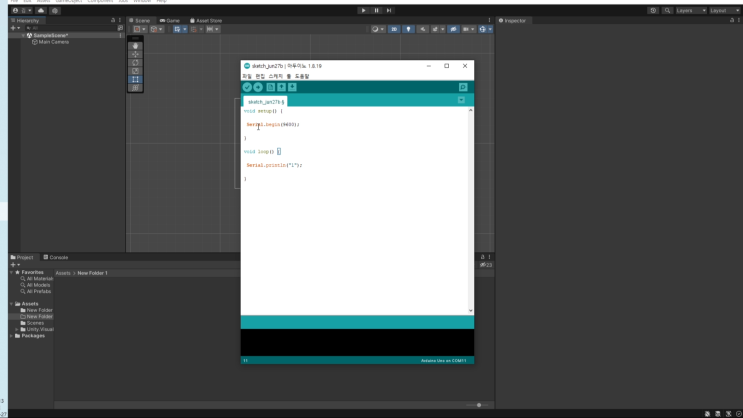Open Unity global search icon
The height and width of the screenshot is (418, 743).
pyautogui.click(x=667, y=10)
